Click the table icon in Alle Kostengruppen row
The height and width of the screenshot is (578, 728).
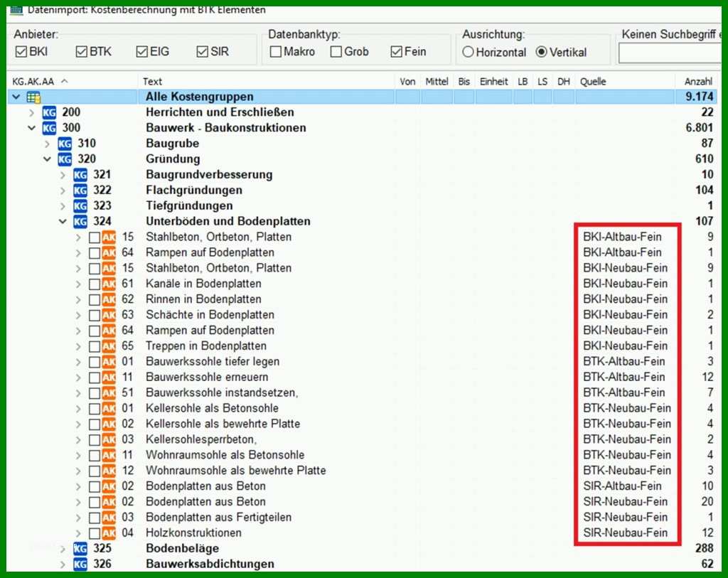tap(33, 97)
